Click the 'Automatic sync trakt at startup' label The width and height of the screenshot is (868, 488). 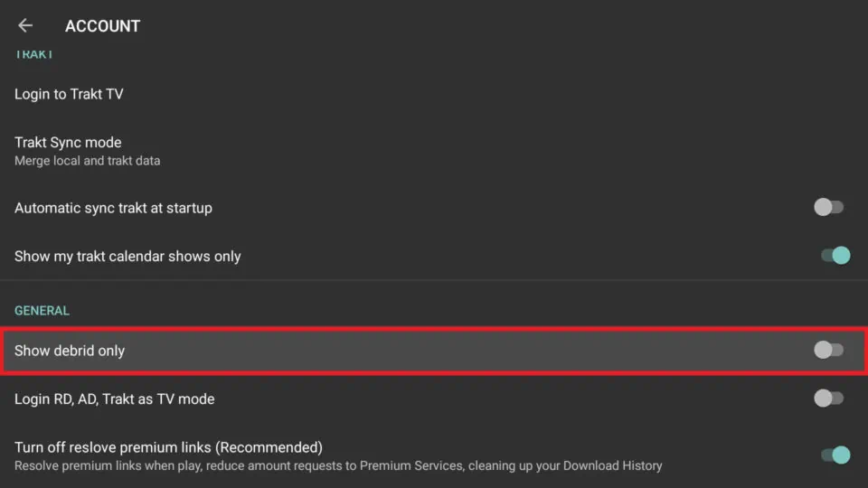click(113, 208)
